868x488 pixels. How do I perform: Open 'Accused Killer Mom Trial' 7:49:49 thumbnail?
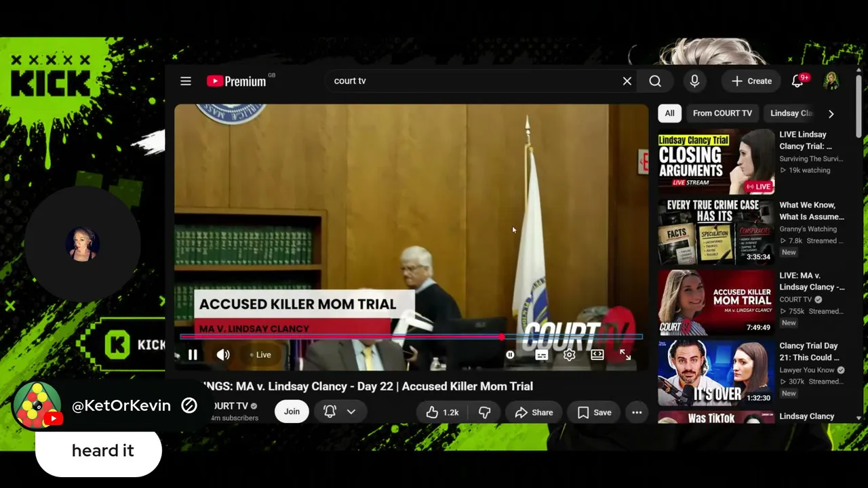tap(716, 302)
